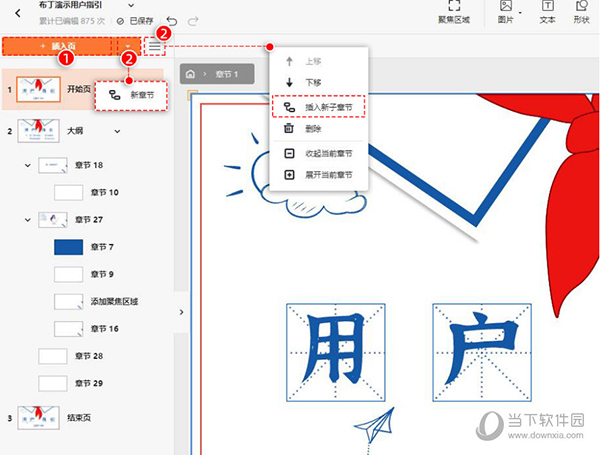Screen dimensions: 600x455
Task: Click 下移 move down menu entry
Action: tap(312, 83)
